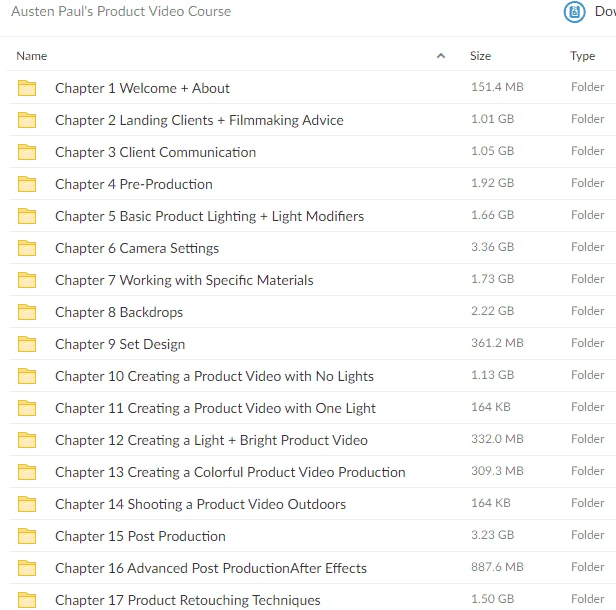Open Chapter 10 Creating a Product Video with No Lights
Viewport: 616px width, 610px height.
pos(214,376)
